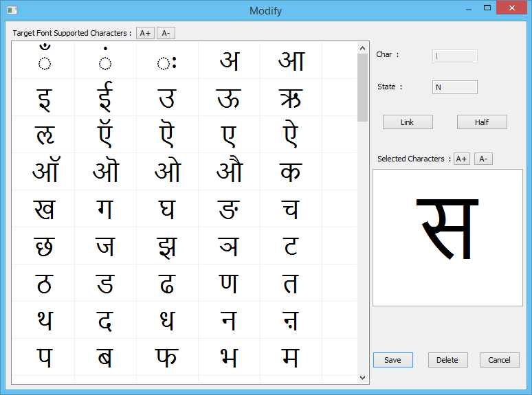
Task: Select the ध character cell
Action: (167, 319)
